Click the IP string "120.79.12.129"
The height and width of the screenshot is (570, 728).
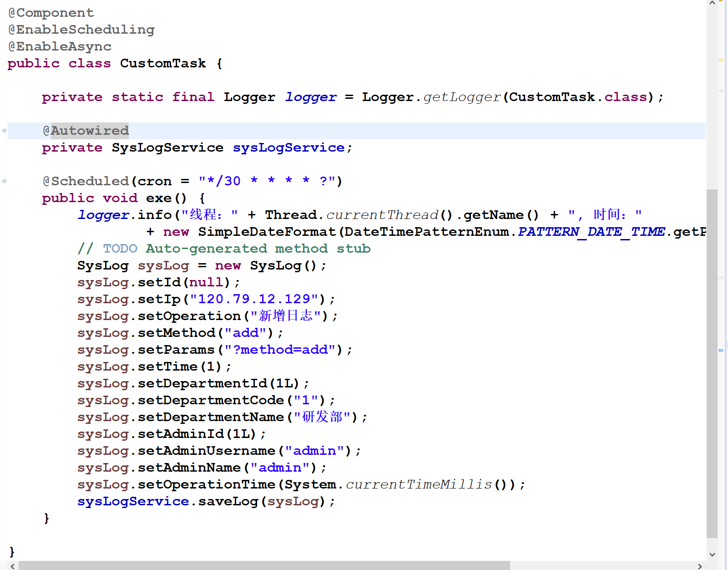click(x=254, y=300)
